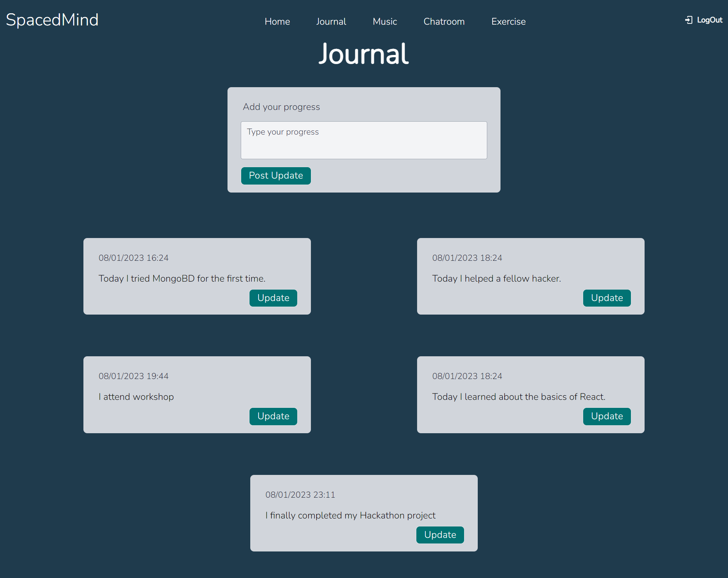Click the Add your progress label

(x=281, y=107)
